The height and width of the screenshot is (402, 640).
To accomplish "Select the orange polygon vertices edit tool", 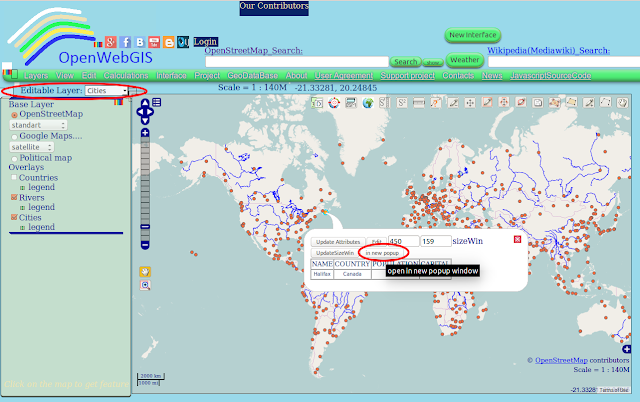I will pyautogui.click(x=555, y=102).
